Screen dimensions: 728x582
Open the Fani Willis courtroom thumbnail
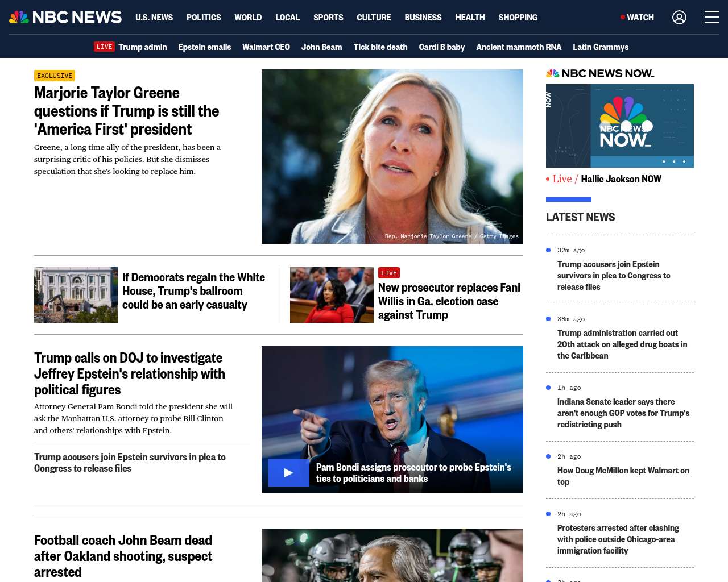pos(332,295)
